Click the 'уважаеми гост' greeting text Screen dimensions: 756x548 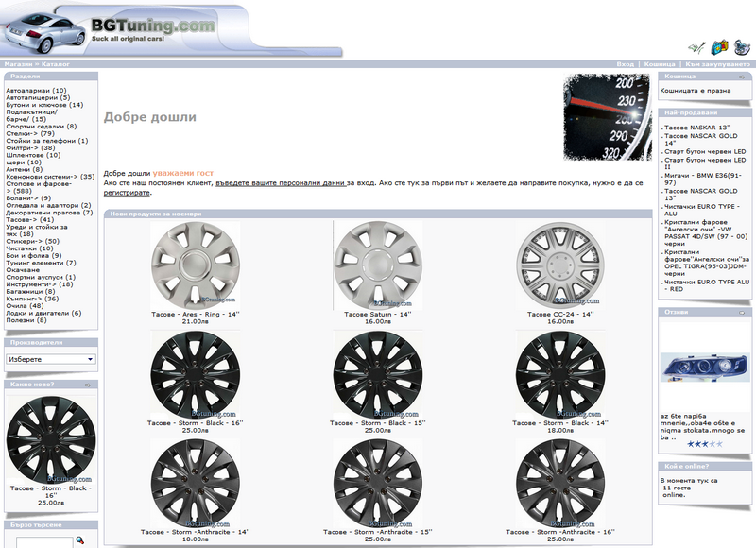183,173
